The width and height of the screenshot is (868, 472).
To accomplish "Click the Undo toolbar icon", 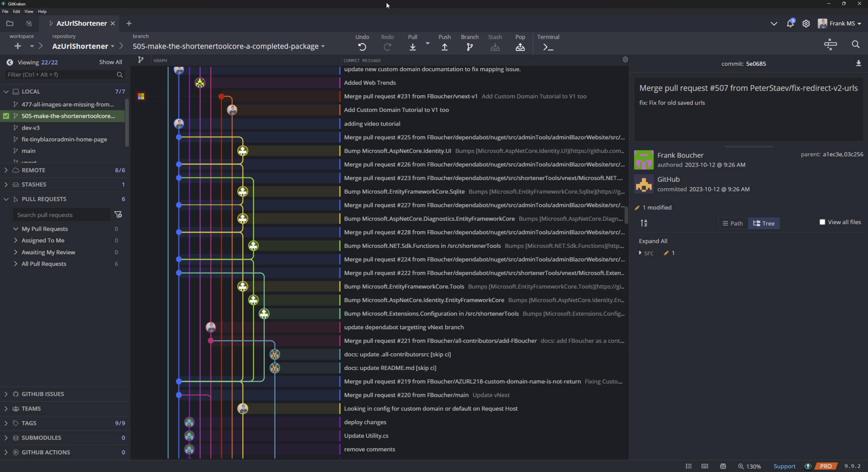I will pos(362,47).
